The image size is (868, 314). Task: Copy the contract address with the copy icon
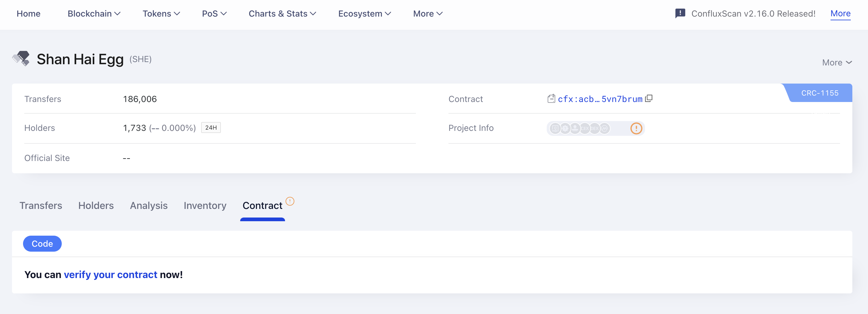649,99
